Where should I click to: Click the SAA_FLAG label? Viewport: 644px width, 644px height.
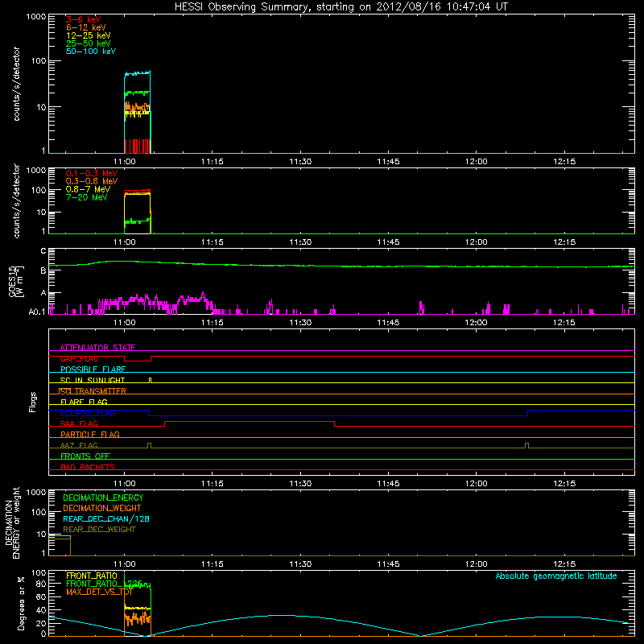coord(79,423)
